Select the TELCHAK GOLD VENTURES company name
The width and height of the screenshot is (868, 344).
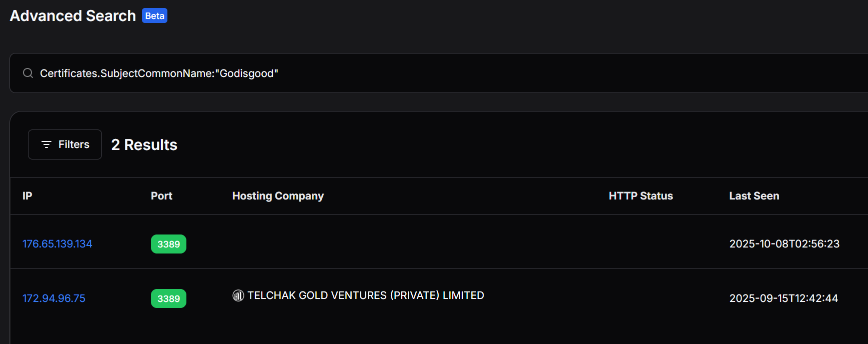pyautogui.click(x=366, y=295)
